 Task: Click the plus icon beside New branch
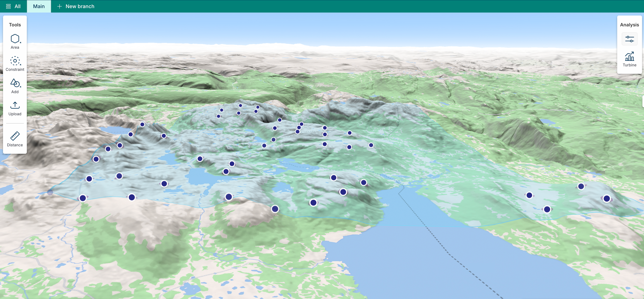(59, 6)
